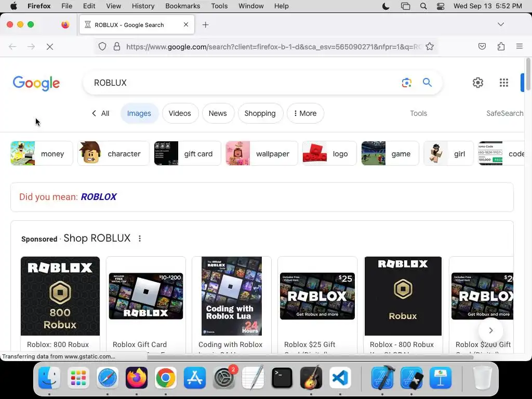This screenshot has width=532, height=399.
Task: Open the Roblox $25 Gift card image
Action: pyautogui.click(x=317, y=296)
